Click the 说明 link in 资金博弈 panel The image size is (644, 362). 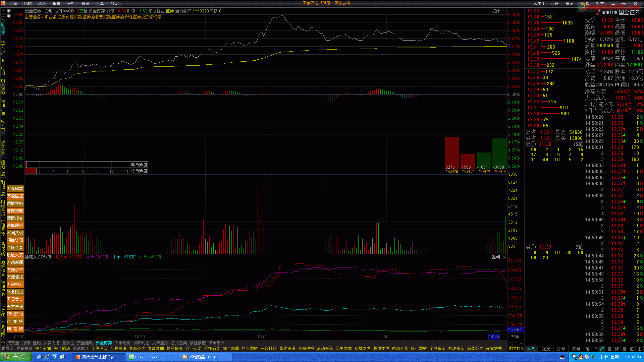496,257
